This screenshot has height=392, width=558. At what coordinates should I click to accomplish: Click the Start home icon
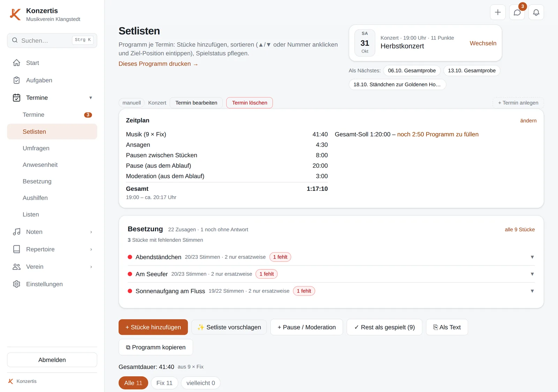(16, 63)
